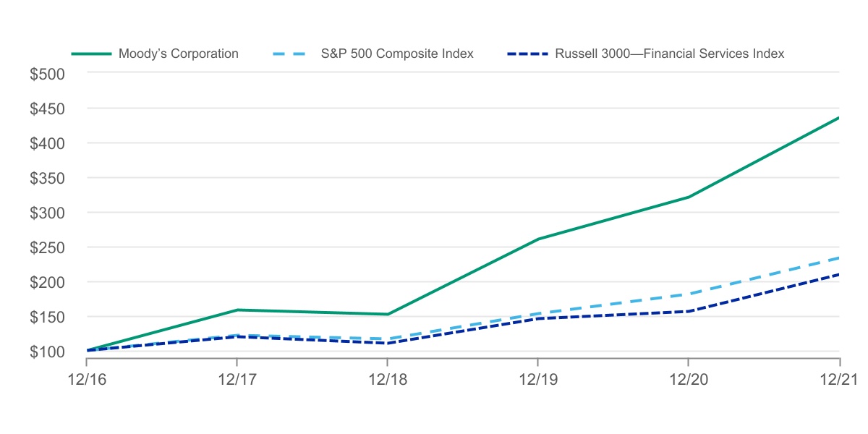Click the $500 y-axis label
868x434 pixels.
[47, 74]
